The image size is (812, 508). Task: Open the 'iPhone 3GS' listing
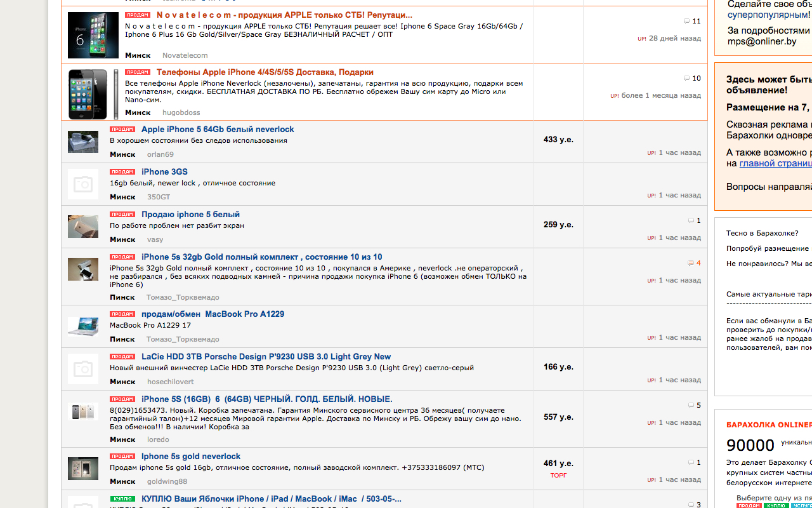[164, 171]
